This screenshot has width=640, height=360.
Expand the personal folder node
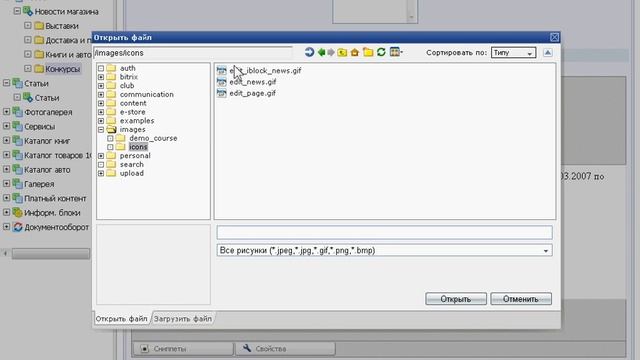click(101, 156)
